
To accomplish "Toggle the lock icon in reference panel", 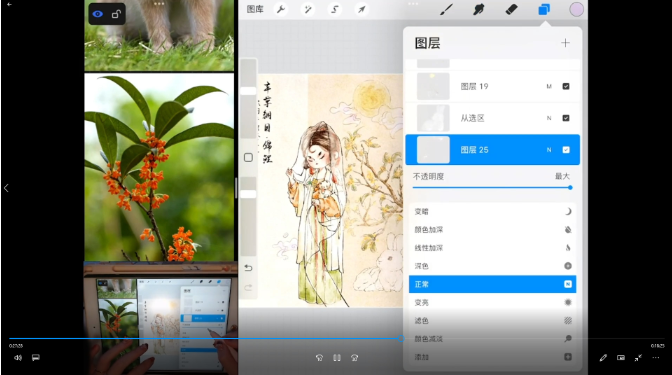I will point(116,14).
